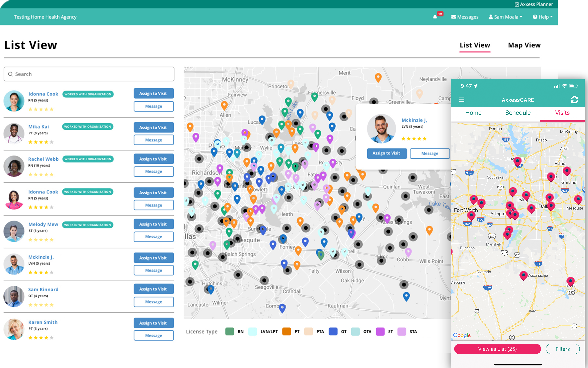The height and width of the screenshot is (368, 588).
Task: Click Mika Kai's profile photo
Action: pos(14,134)
